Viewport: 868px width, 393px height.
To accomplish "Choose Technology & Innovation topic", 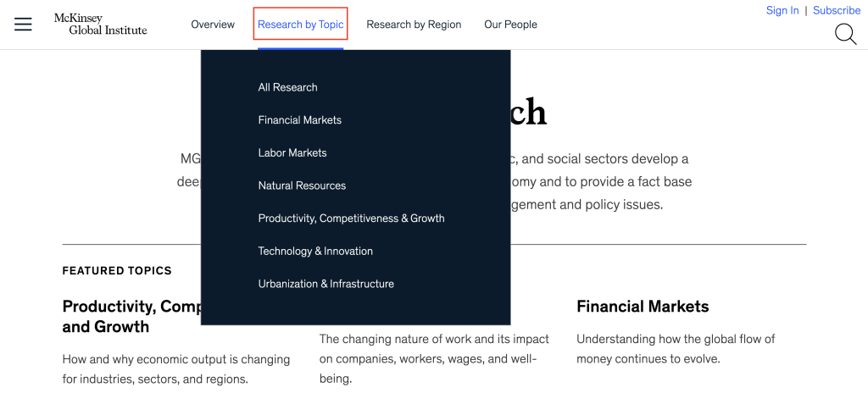I will (315, 251).
